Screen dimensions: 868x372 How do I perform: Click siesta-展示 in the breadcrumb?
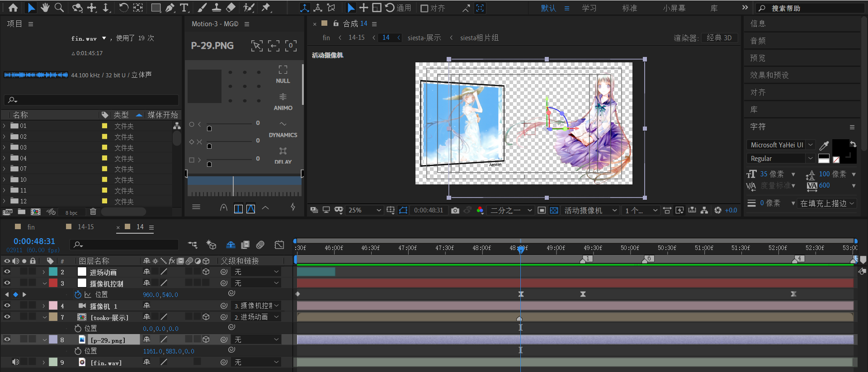click(x=424, y=38)
